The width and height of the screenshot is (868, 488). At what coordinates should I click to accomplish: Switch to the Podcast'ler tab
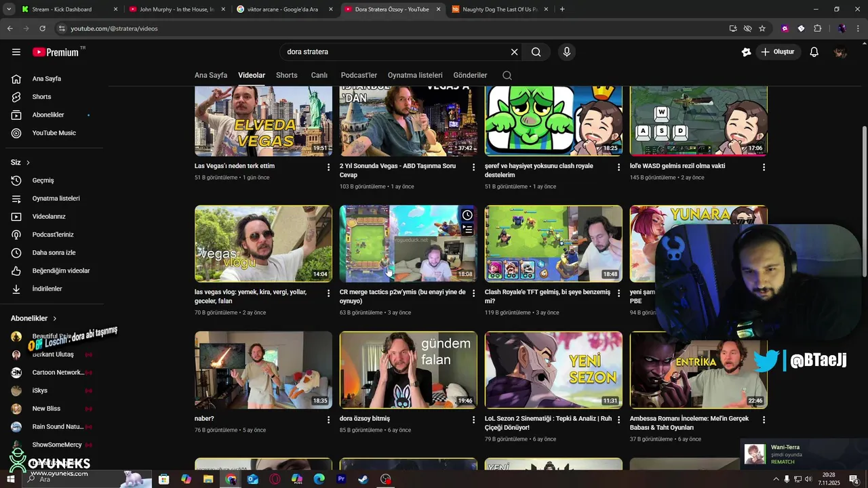(359, 75)
